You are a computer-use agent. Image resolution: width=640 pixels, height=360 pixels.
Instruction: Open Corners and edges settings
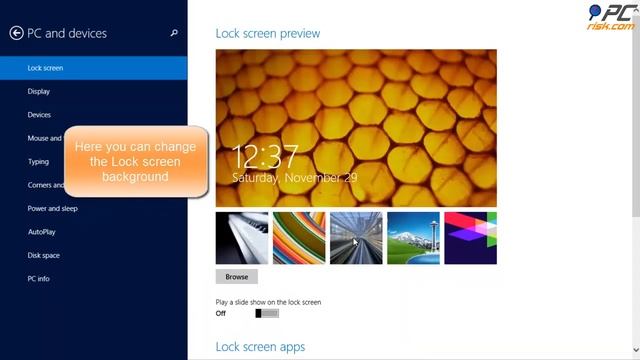45,185
